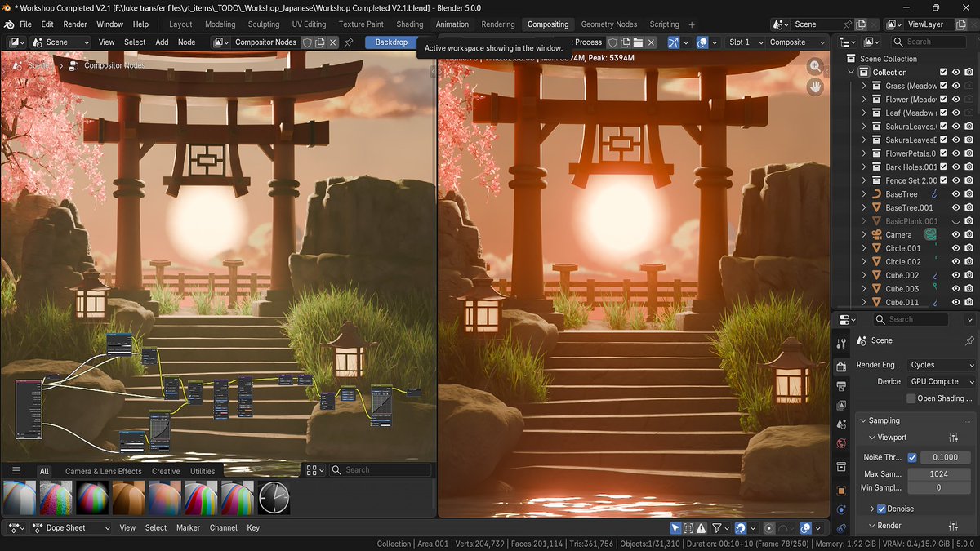Adjust the Noise Threshold 0.1000 field
The image size is (980, 551).
point(946,457)
